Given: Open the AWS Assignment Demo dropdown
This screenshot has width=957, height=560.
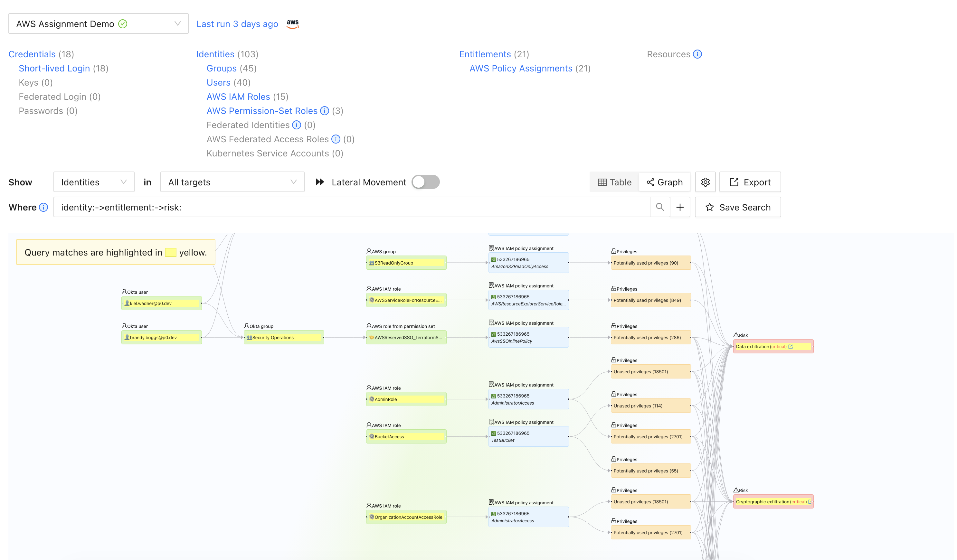Looking at the screenshot, I should [98, 24].
